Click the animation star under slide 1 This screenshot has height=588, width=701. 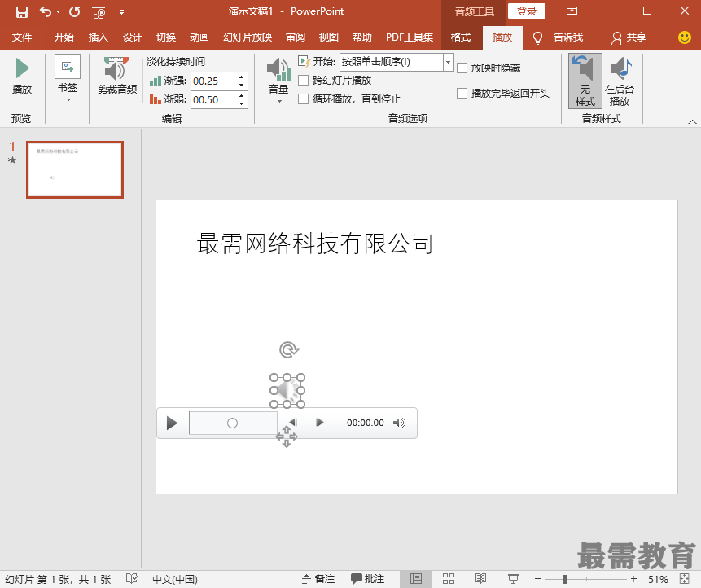12,160
